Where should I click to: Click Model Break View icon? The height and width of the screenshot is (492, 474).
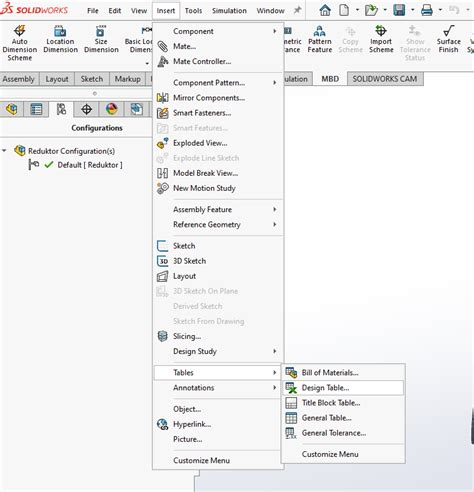tap(163, 173)
